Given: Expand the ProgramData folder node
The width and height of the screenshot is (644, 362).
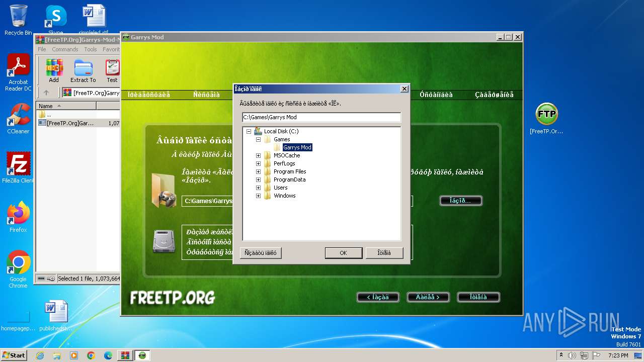Looking at the screenshot, I should [258, 179].
